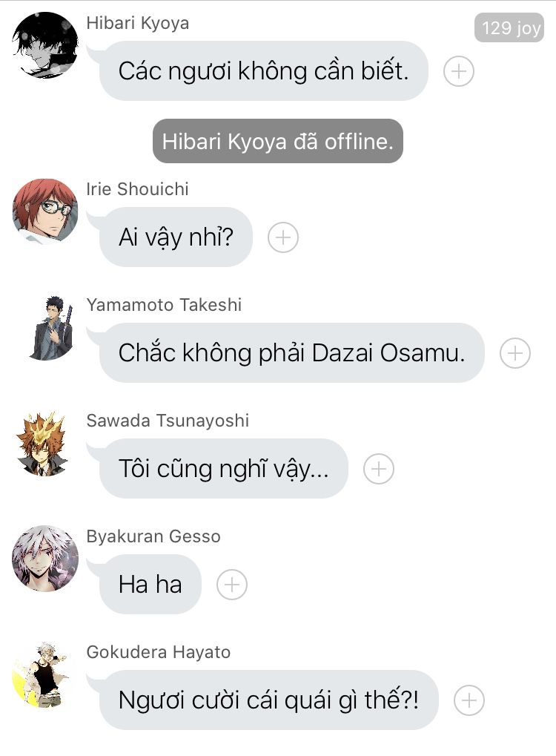Image resolution: width=556 pixels, height=756 pixels.
Task: Click the Irie Shouichi sender name
Action: [137, 189]
